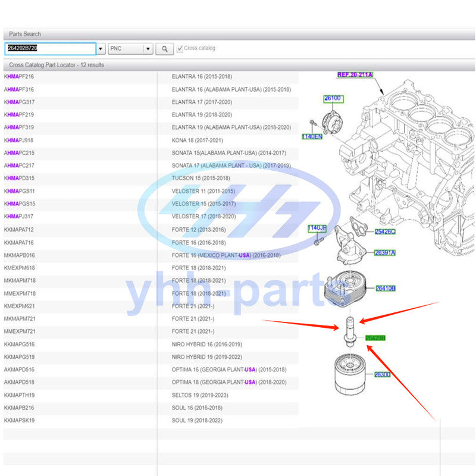Click the part number input field
The height and width of the screenshot is (476, 476).
[x=51, y=49]
